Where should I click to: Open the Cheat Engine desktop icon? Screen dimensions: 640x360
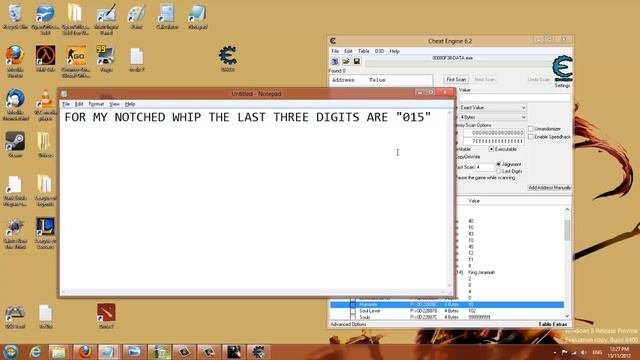[228, 58]
